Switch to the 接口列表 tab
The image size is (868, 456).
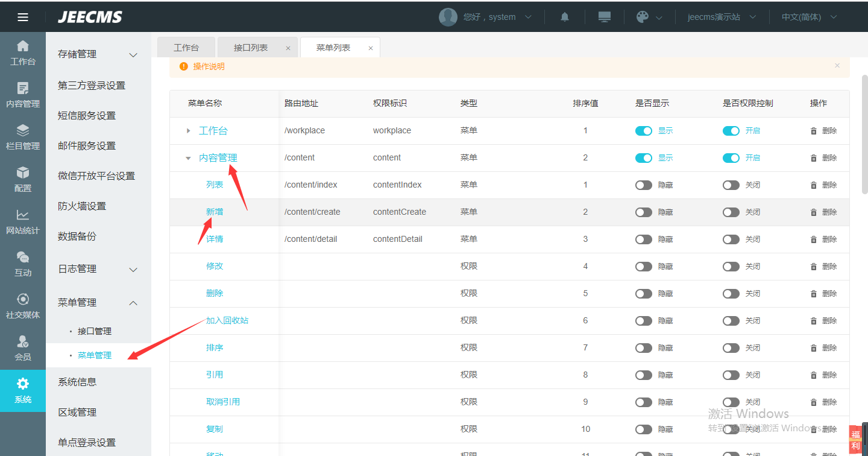click(251, 48)
